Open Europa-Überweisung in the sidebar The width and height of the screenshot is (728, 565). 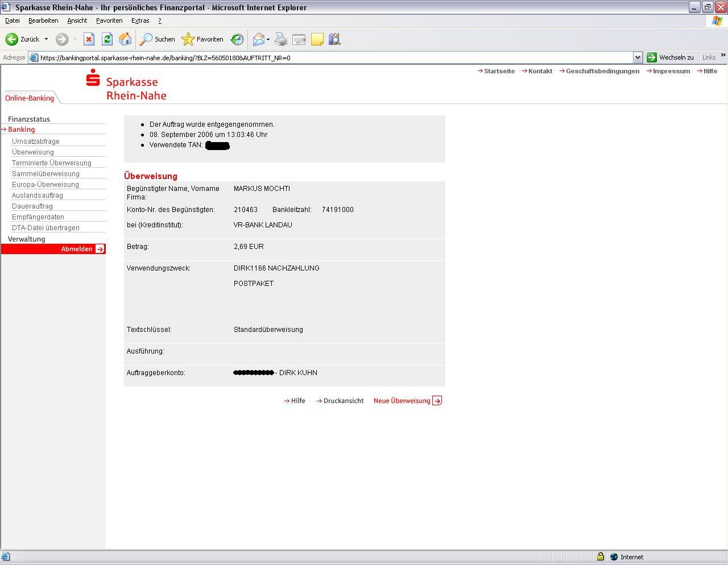[45, 184]
